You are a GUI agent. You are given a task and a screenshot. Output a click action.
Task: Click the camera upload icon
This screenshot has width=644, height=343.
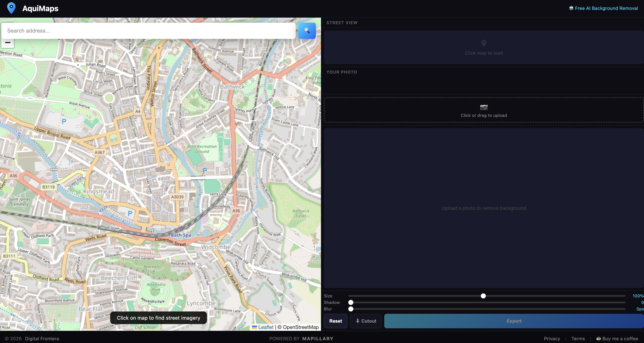[x=484, y=107]
